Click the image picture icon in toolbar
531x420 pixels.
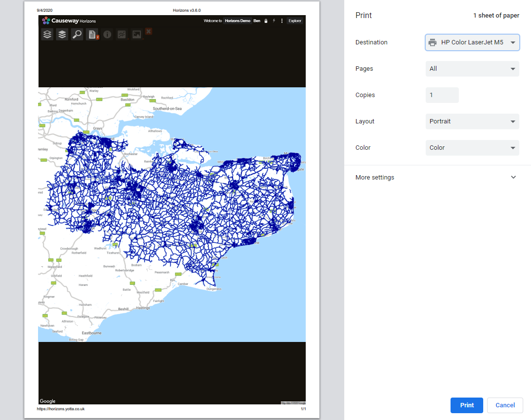[x=137, y=35]
